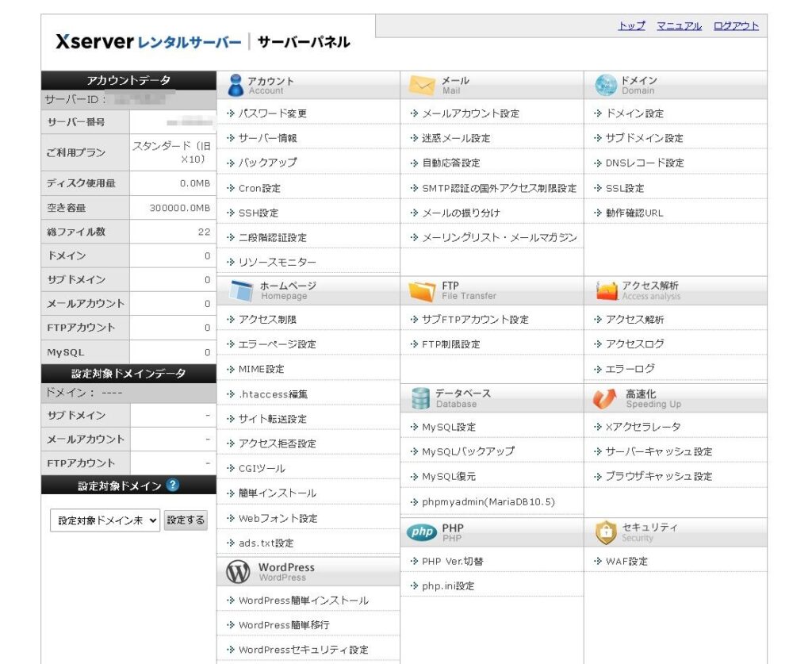Click the PHP logo icon
The width and height of the screenshot is (812, 664).
point(422,532)
